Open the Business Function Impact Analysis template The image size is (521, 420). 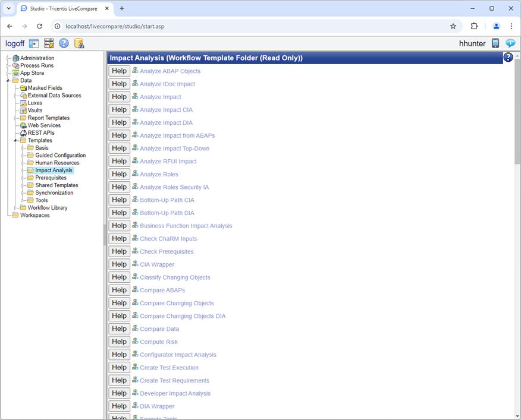click(x=186, y=226)
